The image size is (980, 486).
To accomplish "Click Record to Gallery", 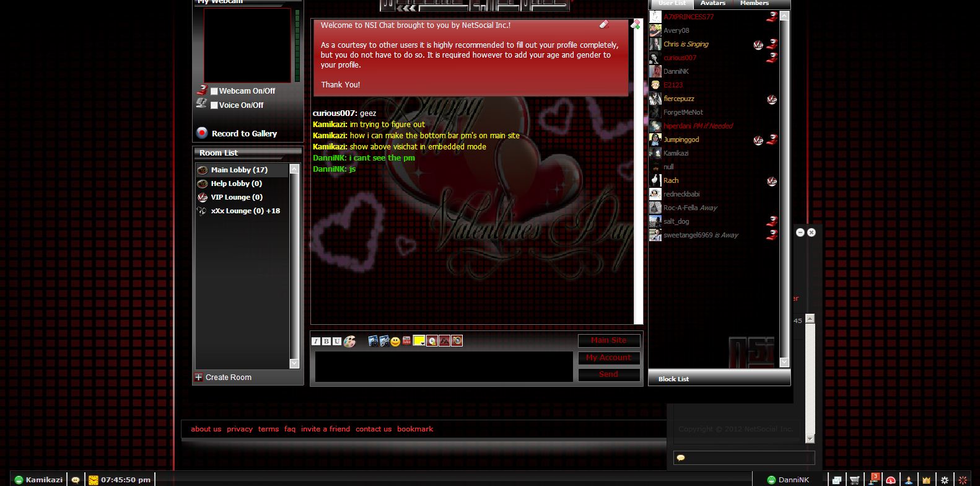I will tap(244, 134).
